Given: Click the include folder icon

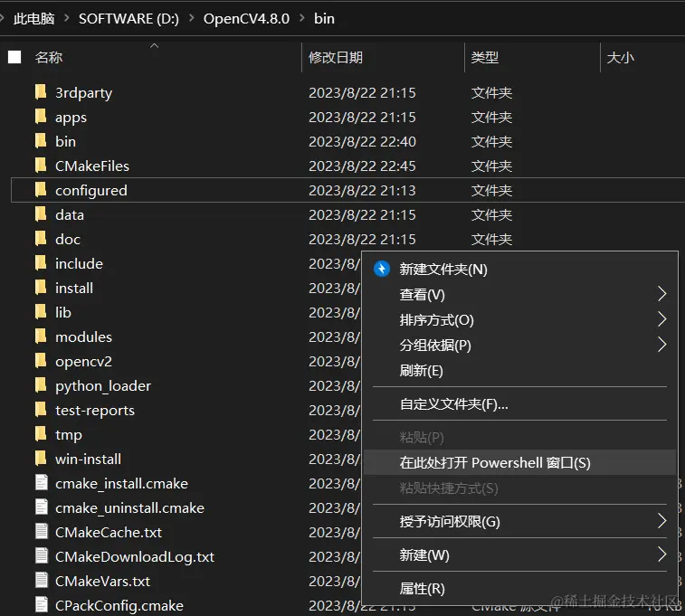Looking at the screenshot, I should [x=41, y=263].
